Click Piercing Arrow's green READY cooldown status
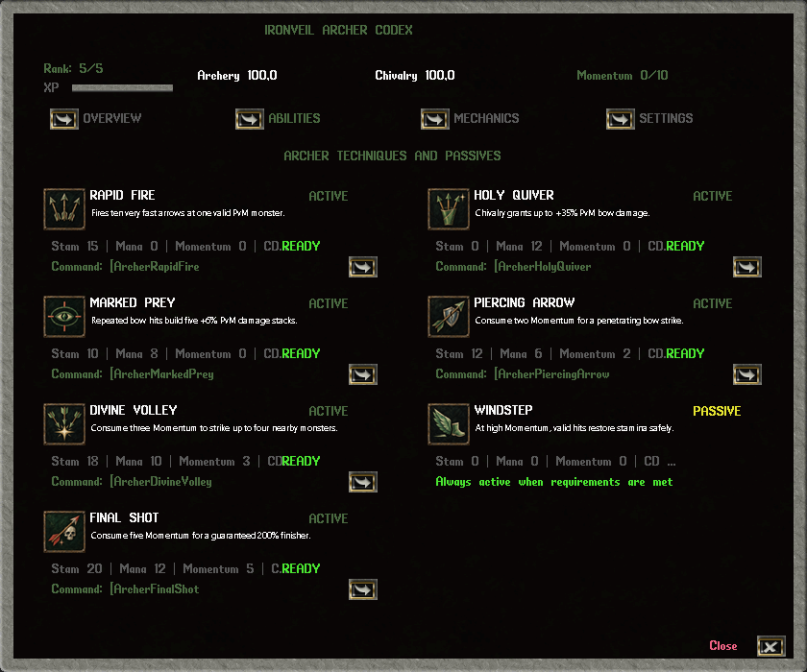 685,353
